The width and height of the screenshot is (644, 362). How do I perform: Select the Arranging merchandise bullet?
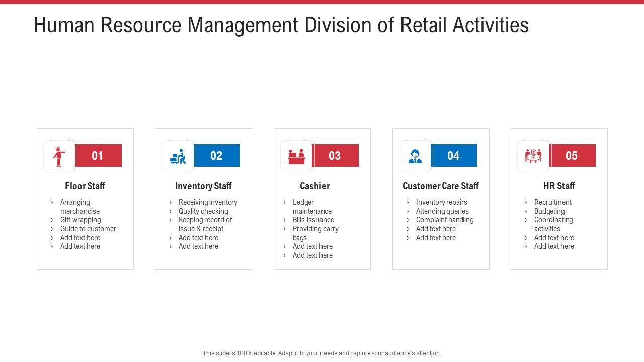pos(80,207)
